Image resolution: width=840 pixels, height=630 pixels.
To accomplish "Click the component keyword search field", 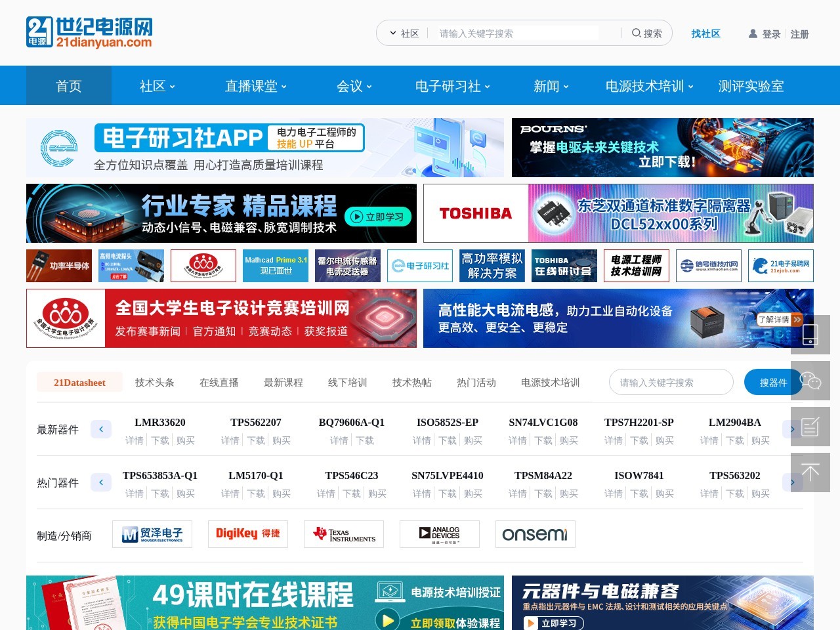I will point(671,383).
